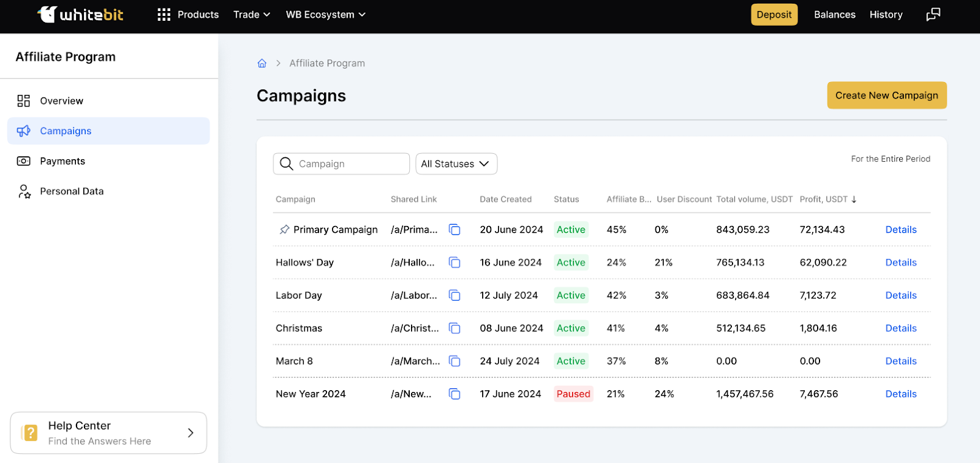Open the chat support icon

pos(933,15)
